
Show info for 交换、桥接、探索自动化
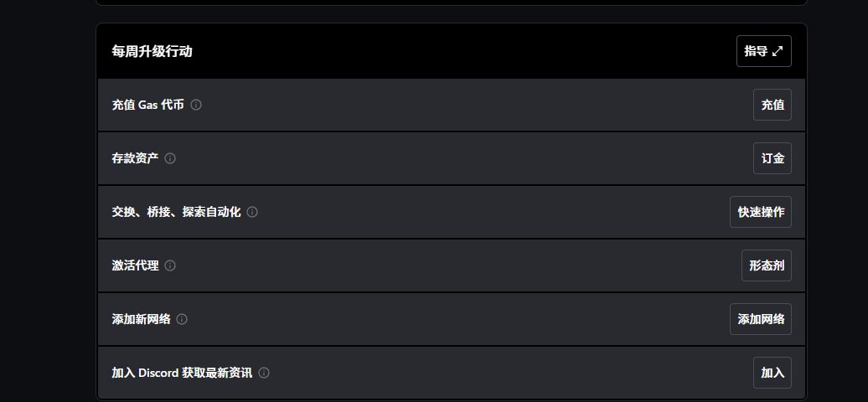[252, 212]
